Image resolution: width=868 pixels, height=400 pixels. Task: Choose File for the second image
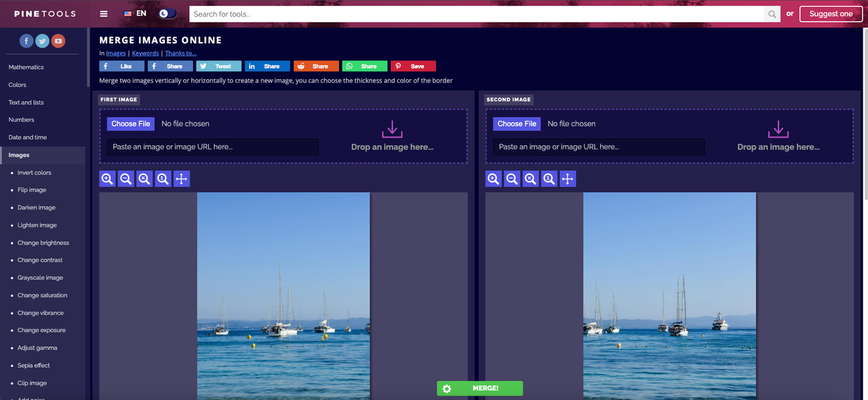[517, 123]
